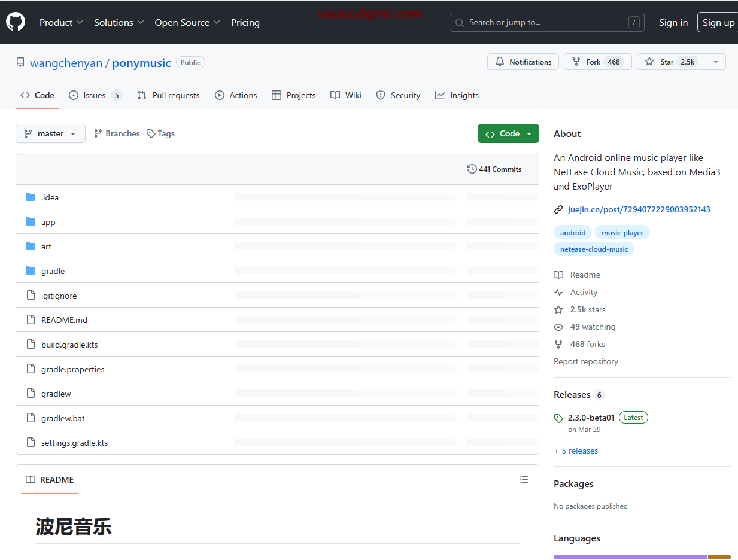The width and height of the screenshot is (738, 560).
Task: Open the master branch selector
Action: [x=50, y=133]
